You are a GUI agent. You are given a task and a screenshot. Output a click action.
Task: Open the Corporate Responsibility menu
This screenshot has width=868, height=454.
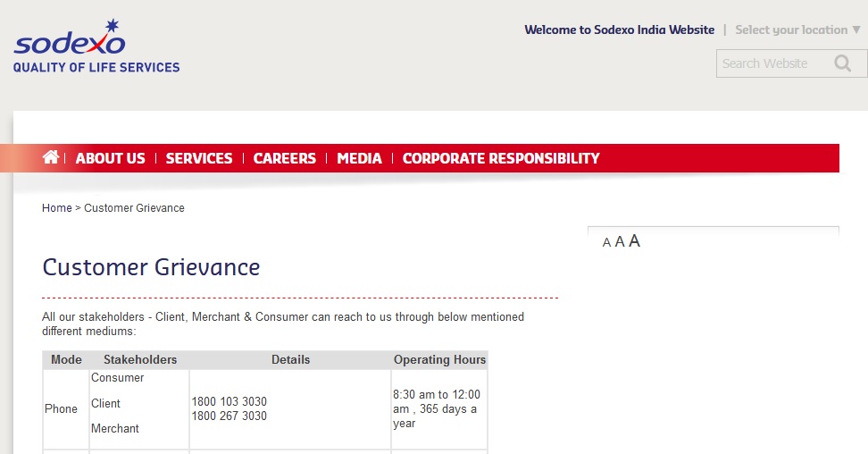click(501, 158)
